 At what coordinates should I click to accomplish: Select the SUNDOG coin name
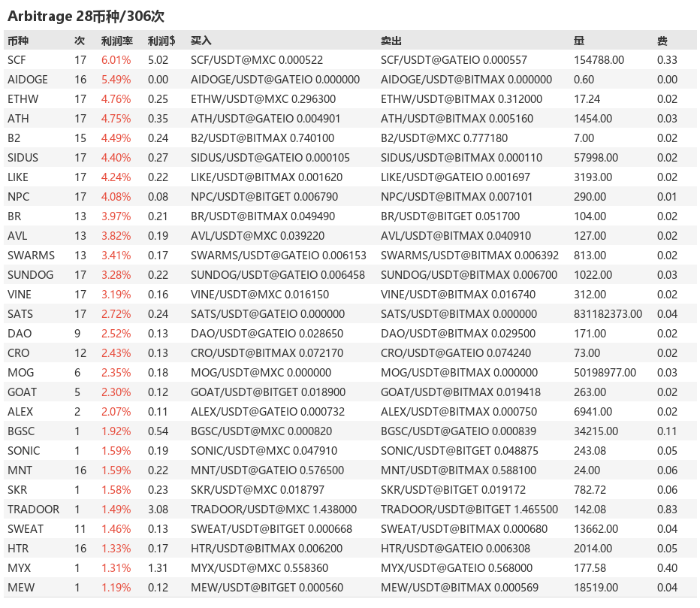click(x=30, y=275)
